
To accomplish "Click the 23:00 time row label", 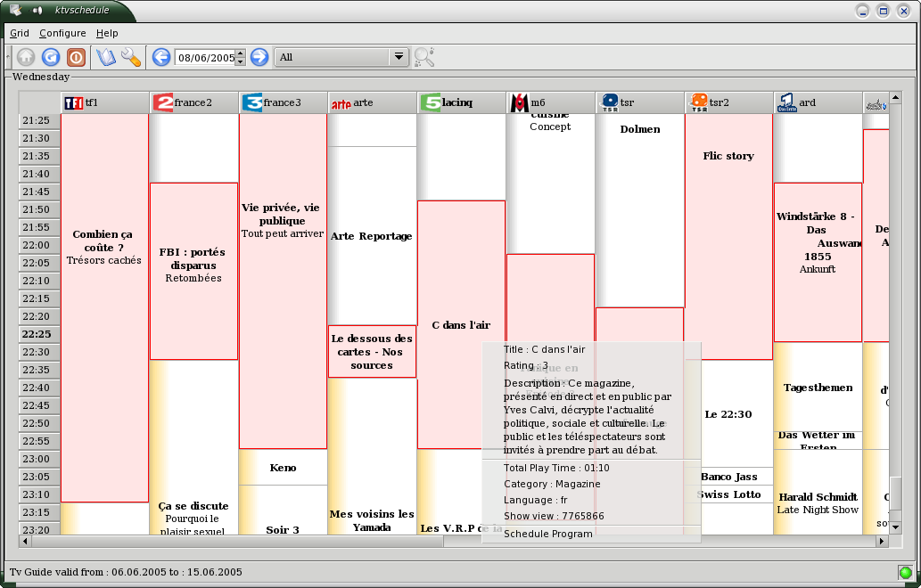I will tap(39, 459).
